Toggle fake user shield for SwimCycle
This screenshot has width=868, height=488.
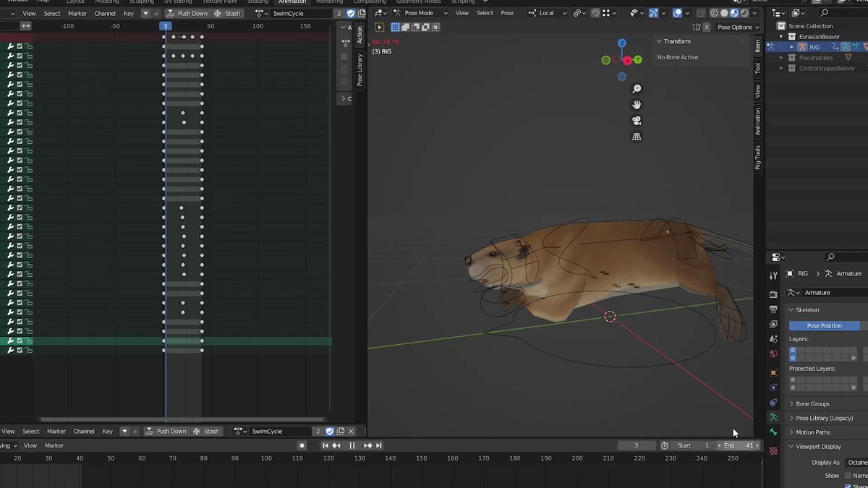352,13
